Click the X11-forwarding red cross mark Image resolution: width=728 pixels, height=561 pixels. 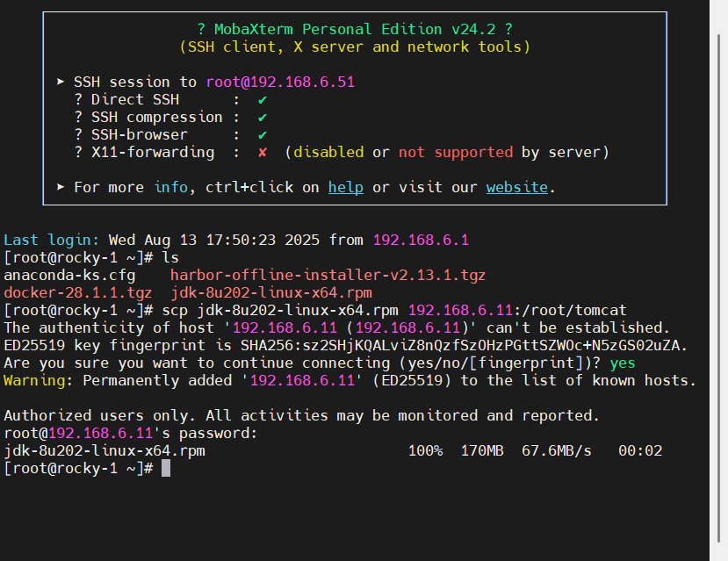coord(263,152)
